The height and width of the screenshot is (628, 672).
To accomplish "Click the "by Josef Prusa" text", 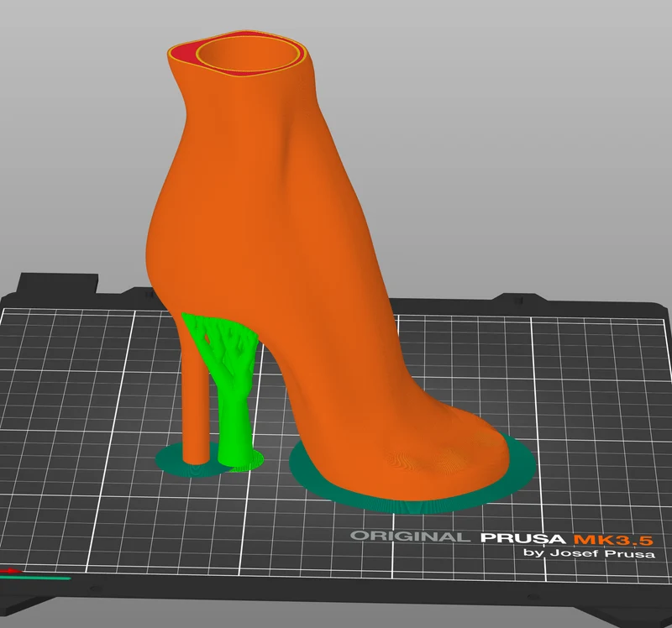I will click(590, 553).
